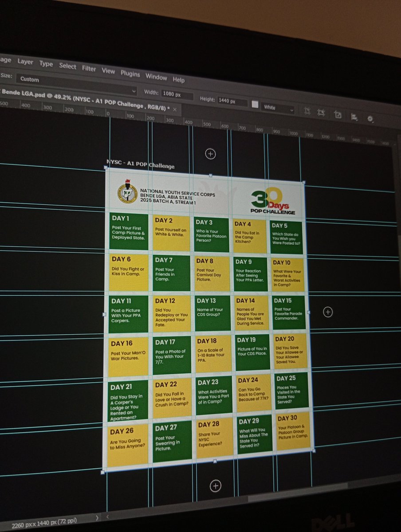Expand the status bar arrow after 72 ppi
This screenshot has width=401, height=532.
click(x=97, y=517)
